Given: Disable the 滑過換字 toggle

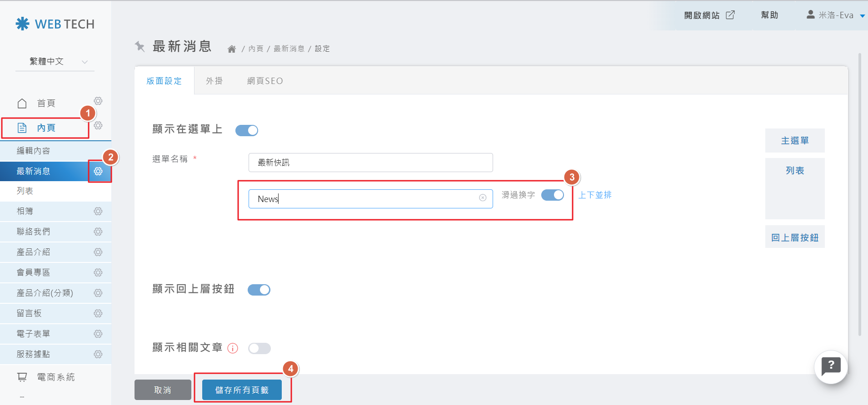Looking at the screenshot, I should [x=553, y=195].
